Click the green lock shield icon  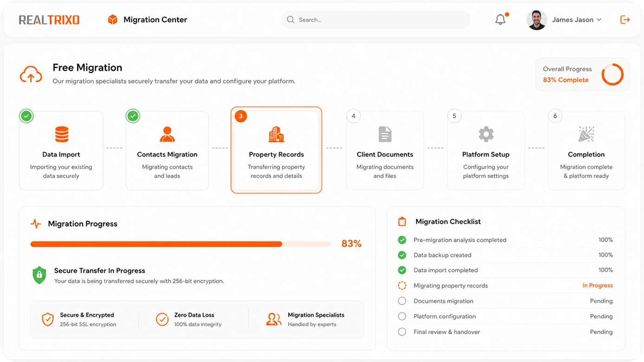pyautogui.click(x=39, y=275)
